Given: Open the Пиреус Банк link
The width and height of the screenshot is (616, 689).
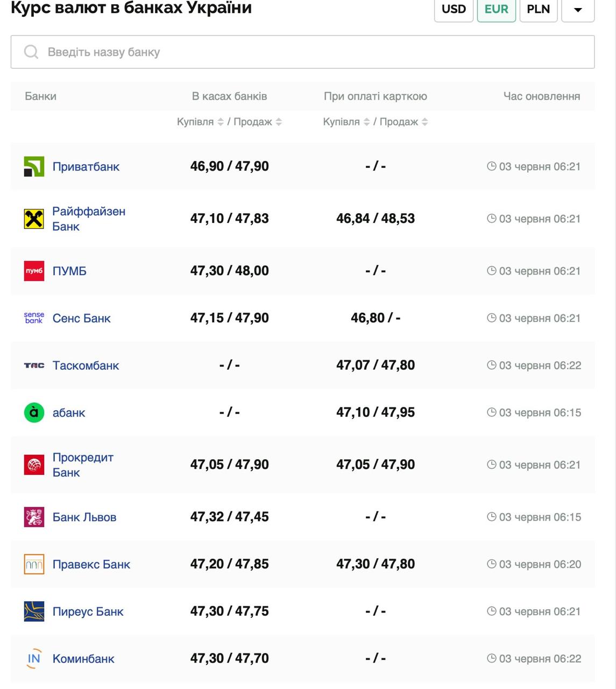Looking at the screenshot, I should [x=88, y=611].
